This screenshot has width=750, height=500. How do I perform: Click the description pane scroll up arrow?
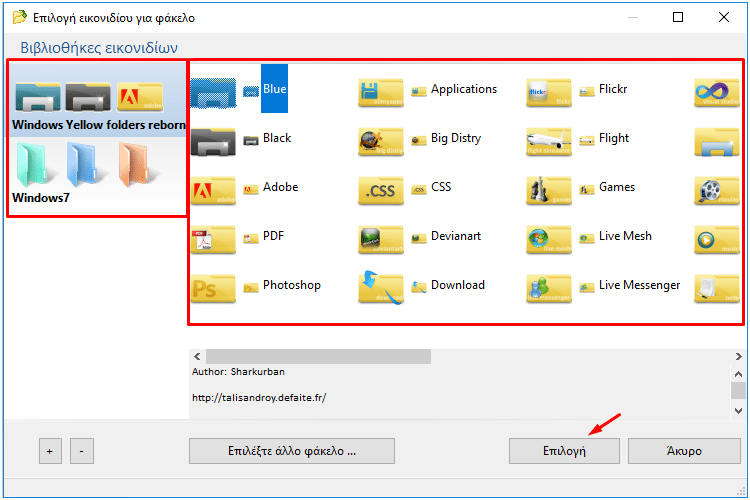(739, 374)
